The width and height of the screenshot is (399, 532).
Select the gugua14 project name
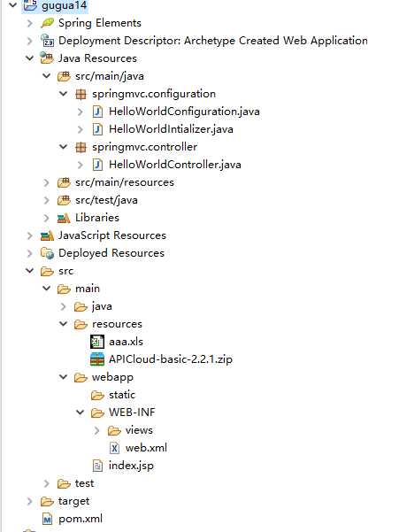point(64,6)
